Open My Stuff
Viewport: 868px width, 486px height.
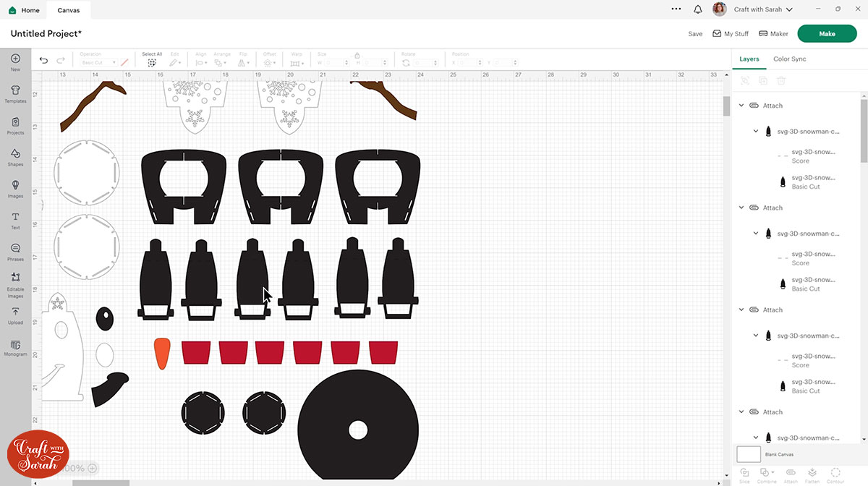pyautogui.click(x=731, y=34)
